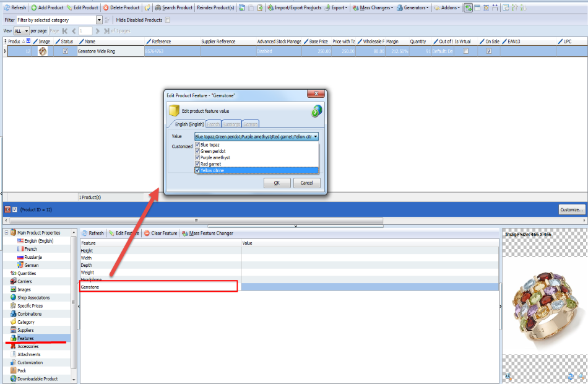588x384 pixels.
Task: Uncheck Red garnet option
Action: [x=197, y=164]
